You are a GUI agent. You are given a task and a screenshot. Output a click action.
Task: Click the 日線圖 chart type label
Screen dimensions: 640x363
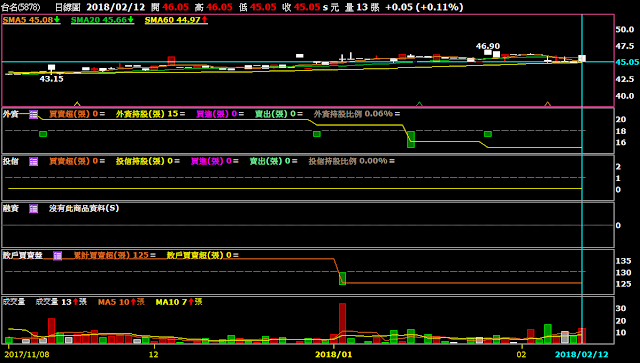click(x=67, y=7)
